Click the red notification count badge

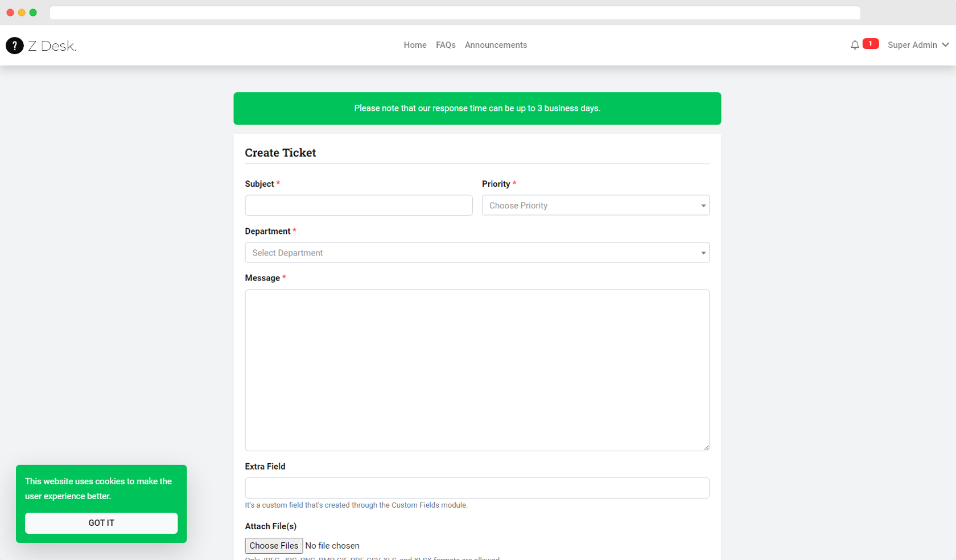(870, 43)
